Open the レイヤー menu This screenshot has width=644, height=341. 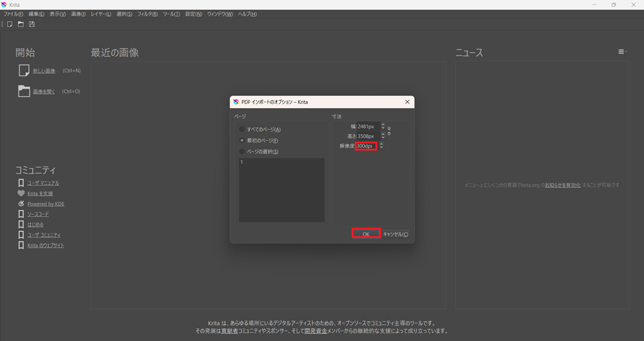tap(101, 14)
